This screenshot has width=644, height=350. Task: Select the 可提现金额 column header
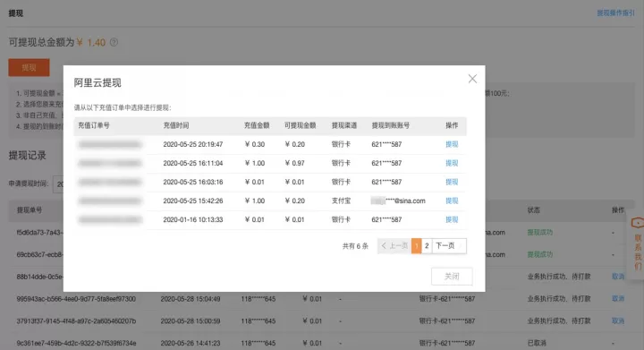click(301, 125)
